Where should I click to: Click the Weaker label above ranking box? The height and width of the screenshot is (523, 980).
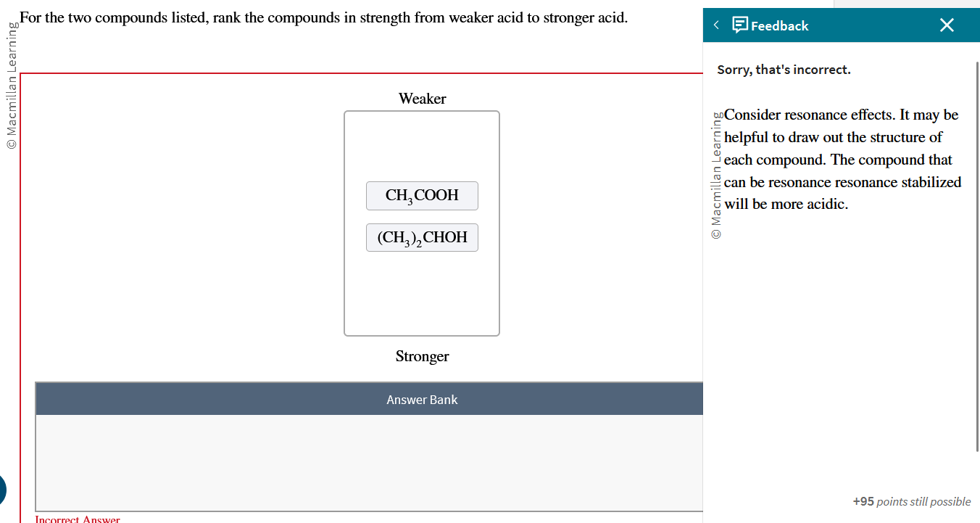(x=422, y=99)
